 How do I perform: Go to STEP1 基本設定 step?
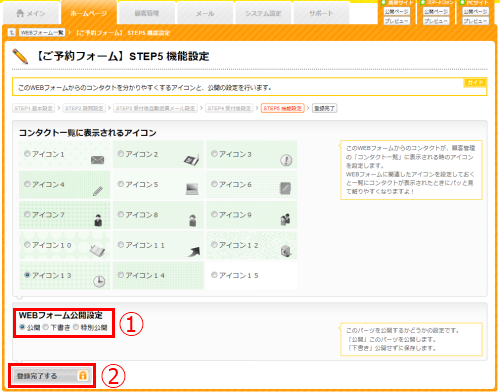(33, 108)
